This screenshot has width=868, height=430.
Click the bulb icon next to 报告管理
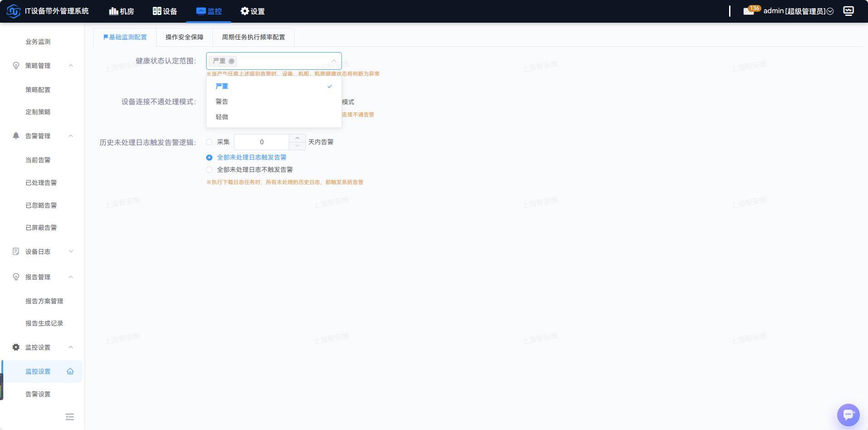pyautogui.click(x=16, y=277)
